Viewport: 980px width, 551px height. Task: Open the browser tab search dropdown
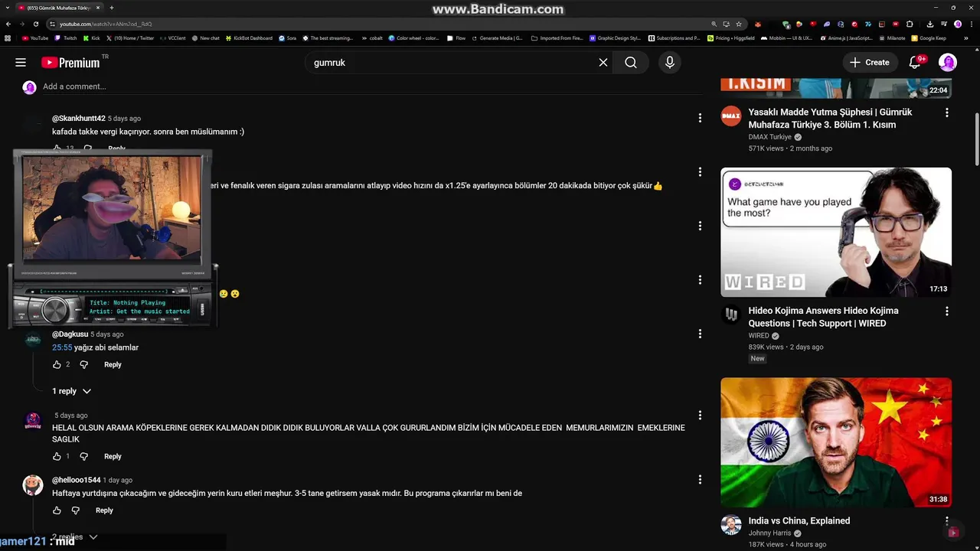tap(8, 8)
